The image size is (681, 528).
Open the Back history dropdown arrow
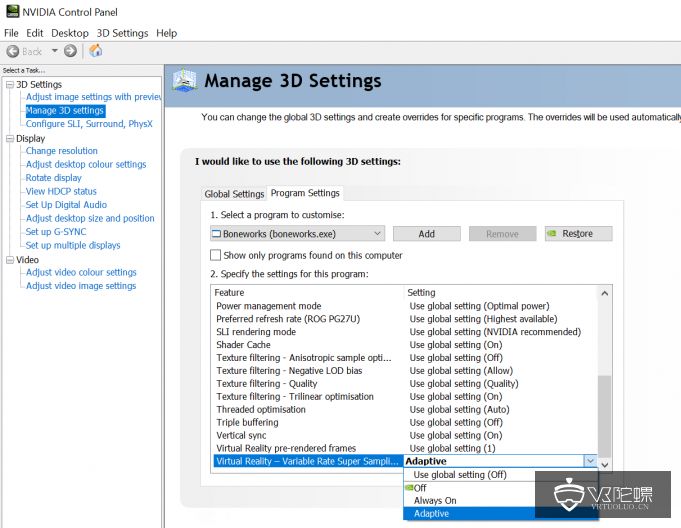coord(54,51)
